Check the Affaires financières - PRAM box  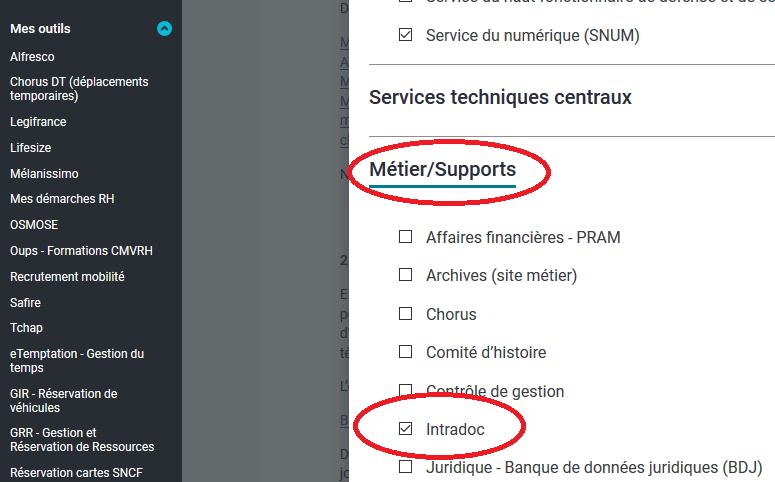[405, 237]
